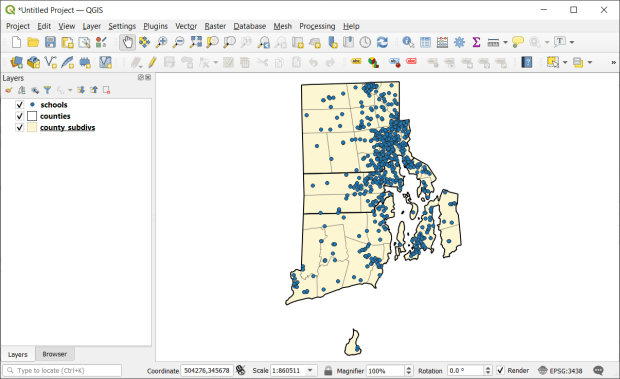Select the Pan Map hand tool
620x379 pixels.
point(127,42)
